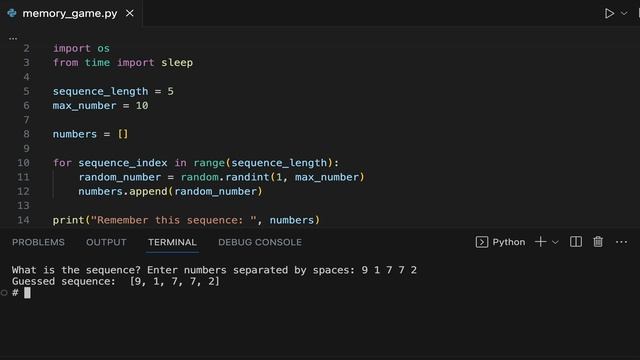The width and height of the screenshot is (640, 360).
Task: Select the TERMINAL panel tab
Action: coord(172,242)
